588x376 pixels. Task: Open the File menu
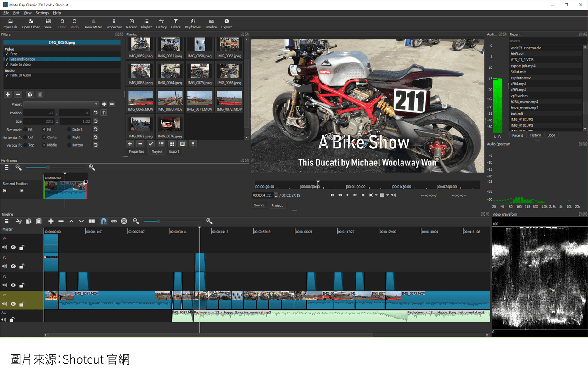click(x=6, y=13)
